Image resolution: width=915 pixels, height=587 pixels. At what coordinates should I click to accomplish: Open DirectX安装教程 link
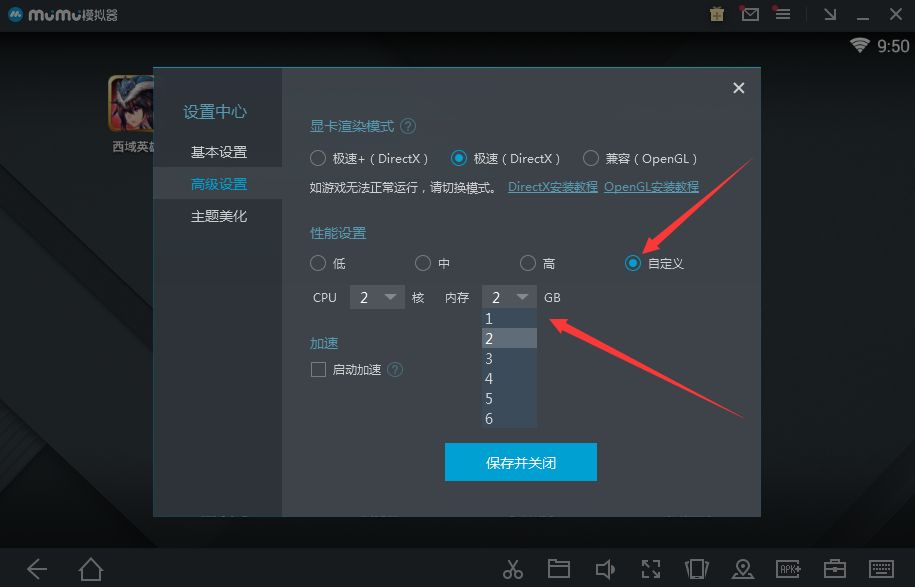coord(553,187)
